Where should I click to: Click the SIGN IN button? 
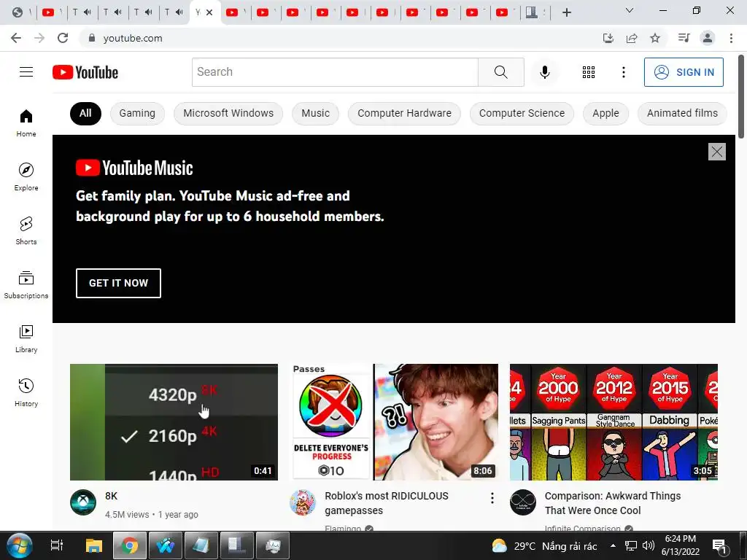(684, 72)
